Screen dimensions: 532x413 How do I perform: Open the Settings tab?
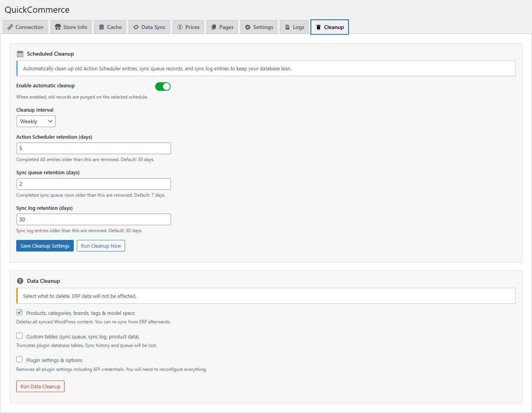[259, 27]
